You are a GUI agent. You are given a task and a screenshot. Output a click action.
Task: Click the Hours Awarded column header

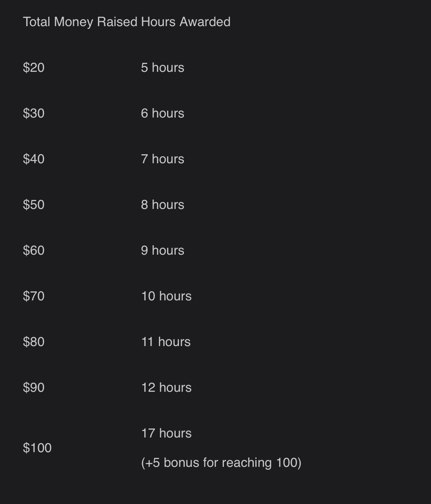[186, 22]
